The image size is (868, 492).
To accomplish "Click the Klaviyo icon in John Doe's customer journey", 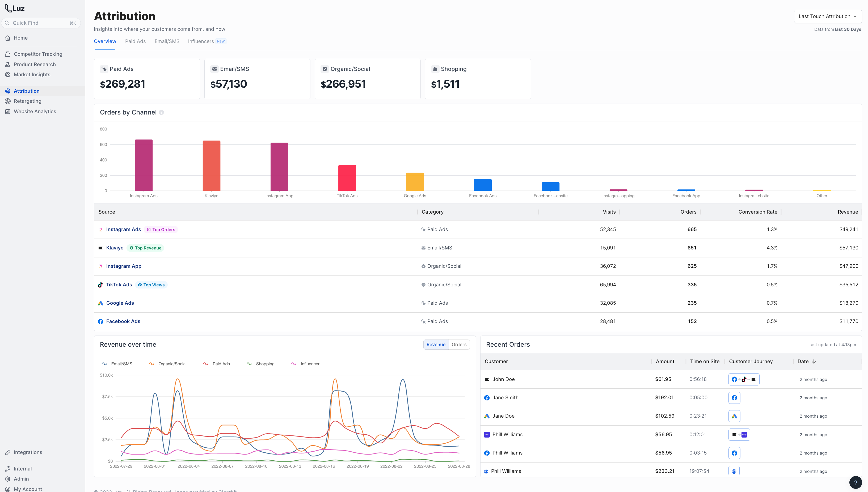I will 753,379.
